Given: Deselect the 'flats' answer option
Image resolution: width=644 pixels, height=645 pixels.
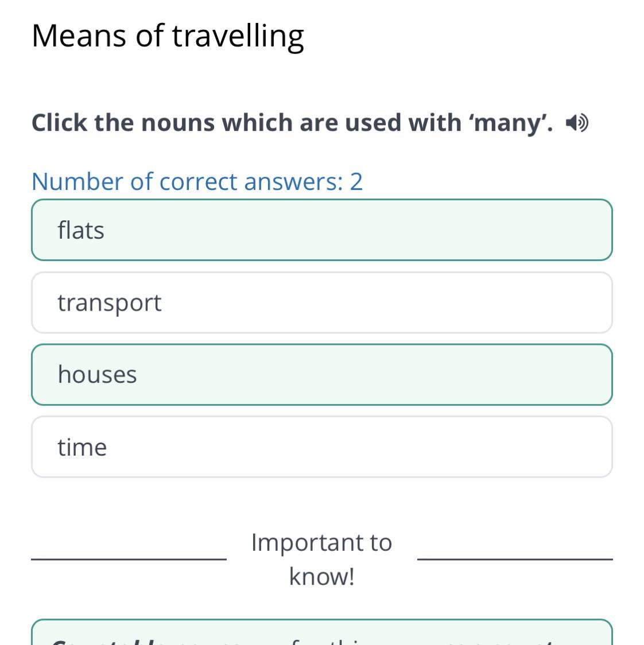Looking at the screenshot, I should click(x=322, y=230).
